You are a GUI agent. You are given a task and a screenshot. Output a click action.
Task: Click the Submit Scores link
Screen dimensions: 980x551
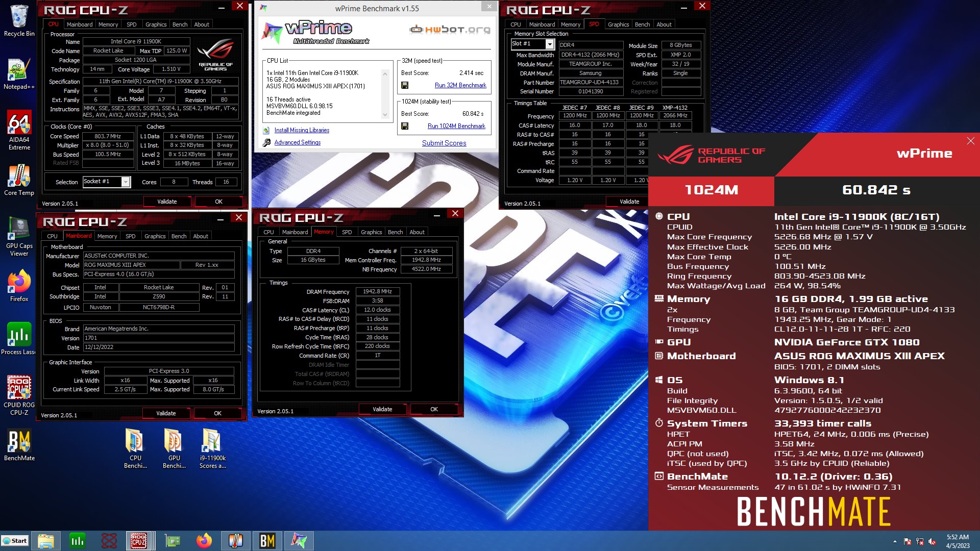click(444, 143)
